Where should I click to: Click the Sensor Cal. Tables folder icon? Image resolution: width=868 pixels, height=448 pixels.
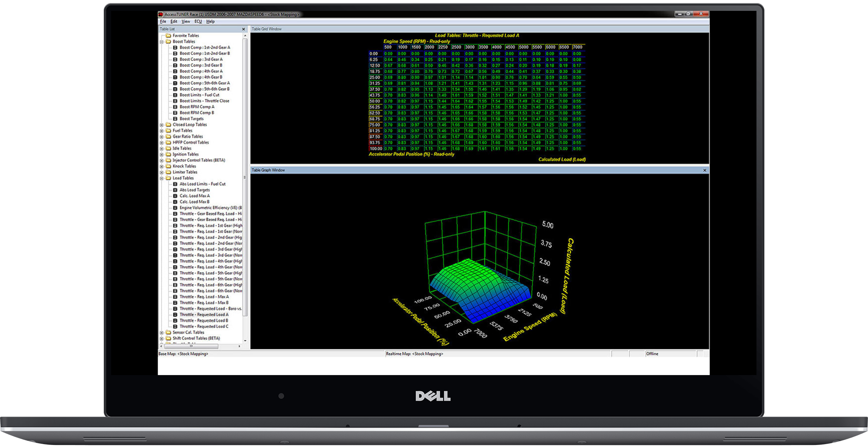(168, 332)
